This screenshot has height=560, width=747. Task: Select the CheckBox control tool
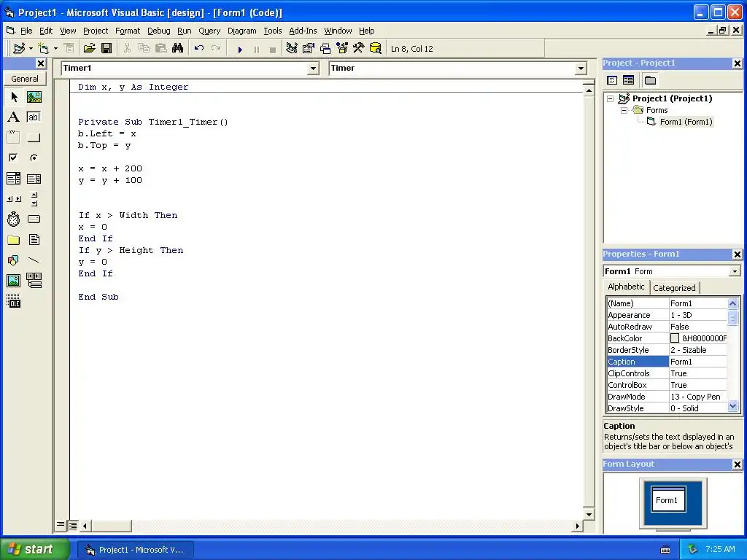tap(14, 157)
